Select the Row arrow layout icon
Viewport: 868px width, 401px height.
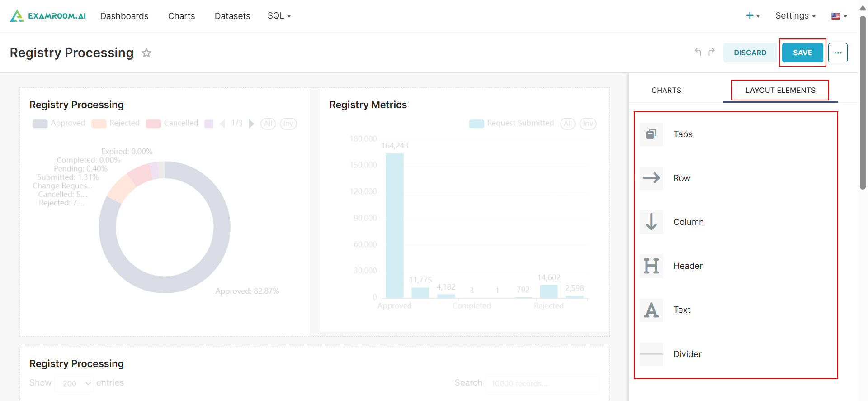(x=651, y=178)
